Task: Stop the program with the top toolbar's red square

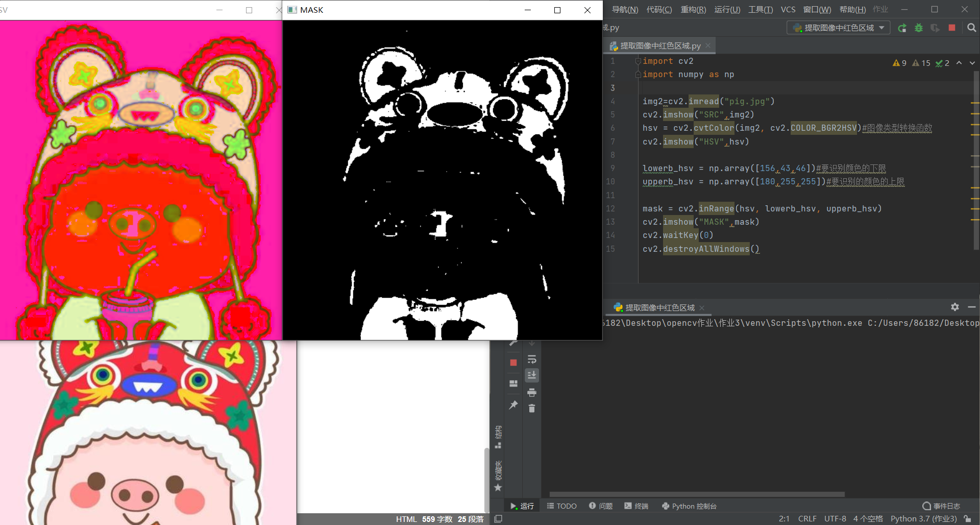Action: tap(952, 28)
